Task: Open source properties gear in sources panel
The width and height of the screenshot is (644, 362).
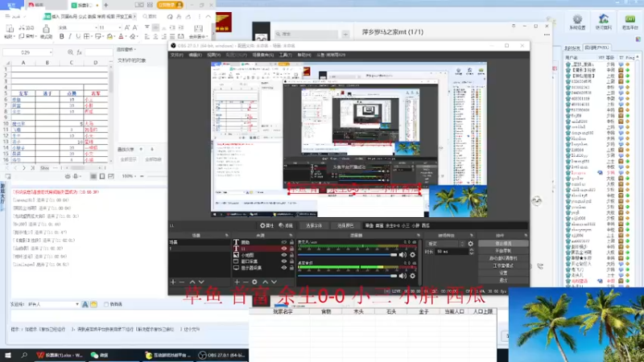Action: point(254,282)
